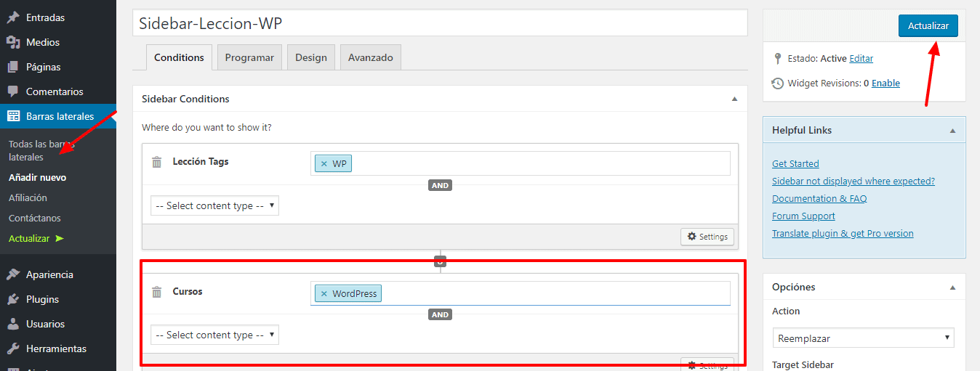Click the green Actualizar submenu link

[36, 238]
